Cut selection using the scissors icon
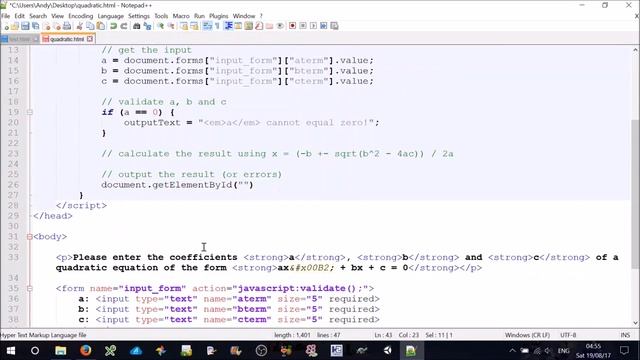The height and width of the screenshot is (360, 640). click(x=80, y=26)
